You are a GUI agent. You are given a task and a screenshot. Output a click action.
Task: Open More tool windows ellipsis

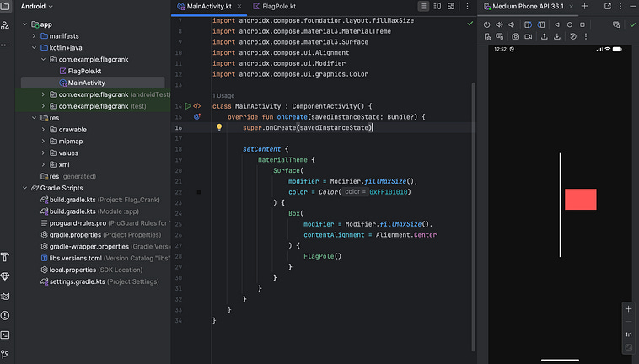pyautogui.click(x=5, y=45)
